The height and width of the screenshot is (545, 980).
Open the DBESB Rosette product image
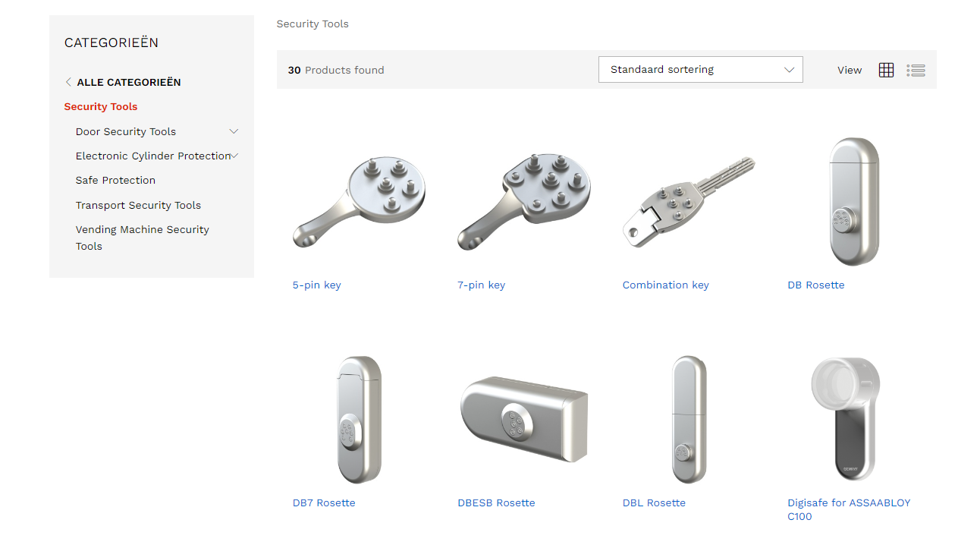(524, 420)
